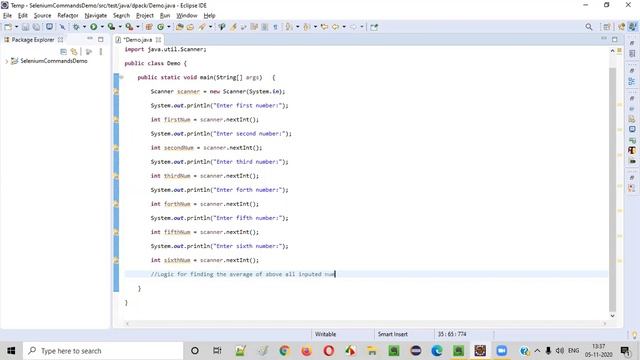Screen dimensions: 640x360
Task: Open the External Tools dropdown arrow
Action: (138, 27)
